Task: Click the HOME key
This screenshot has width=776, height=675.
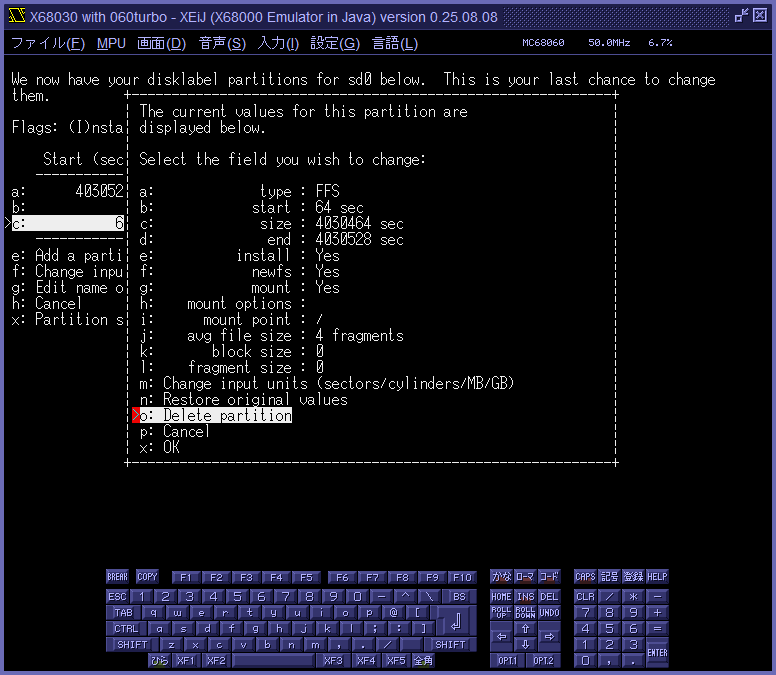Action: coord(501,596)
